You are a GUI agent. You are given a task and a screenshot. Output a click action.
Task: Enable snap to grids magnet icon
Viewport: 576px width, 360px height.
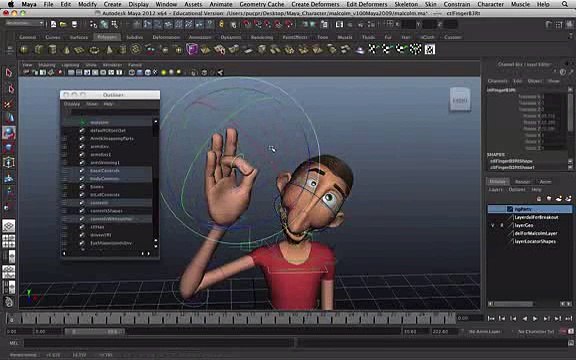tap(246, 24)
